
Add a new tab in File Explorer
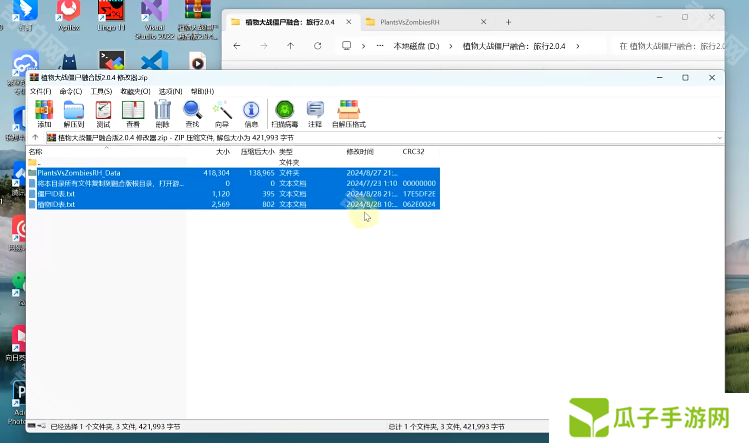point(508,22)
